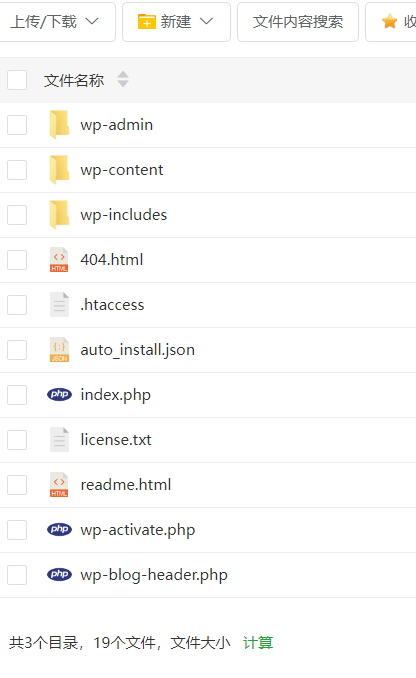Viewport: 416px width, 678px height.
Task: Click the 404.html HTML file icon
Action: tap(59, 260)
